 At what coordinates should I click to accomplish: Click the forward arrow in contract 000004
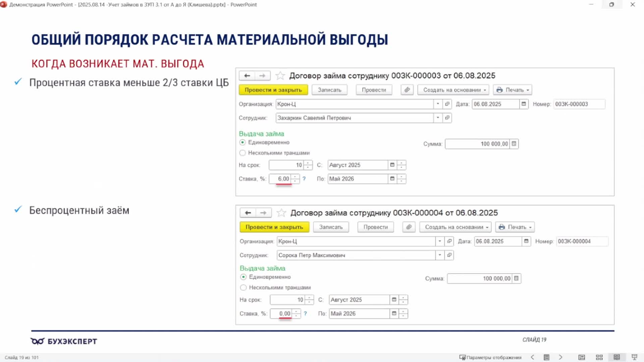point(263,213)
